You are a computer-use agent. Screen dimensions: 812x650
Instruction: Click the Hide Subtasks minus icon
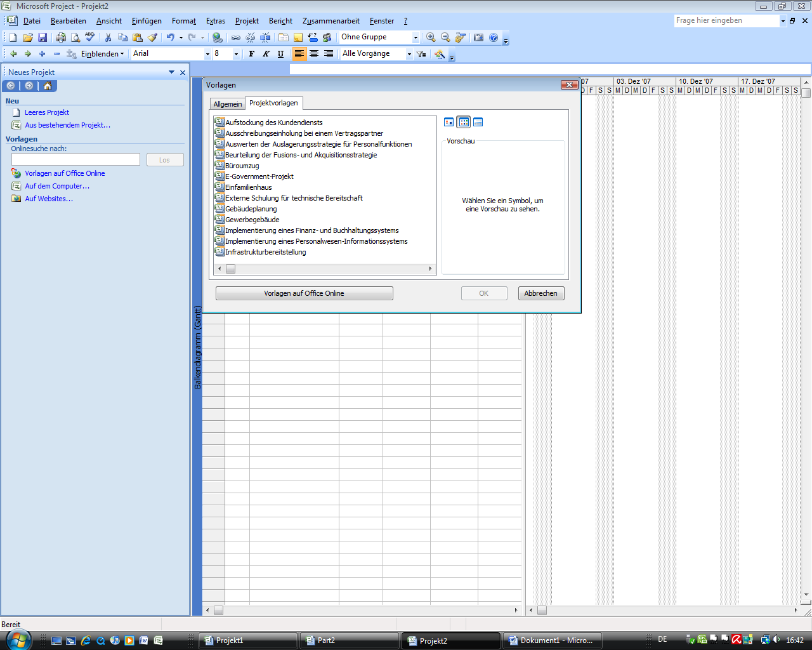click(57, 54)
